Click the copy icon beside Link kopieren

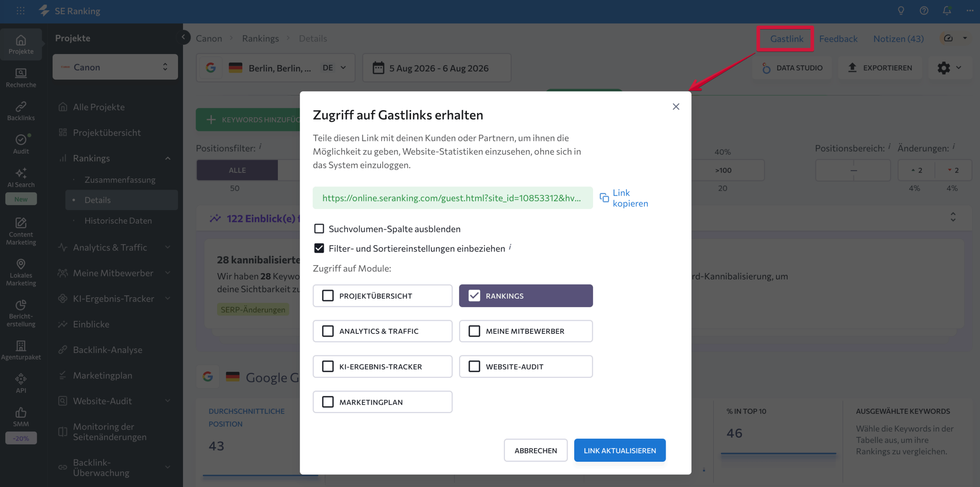coord(604,198)
